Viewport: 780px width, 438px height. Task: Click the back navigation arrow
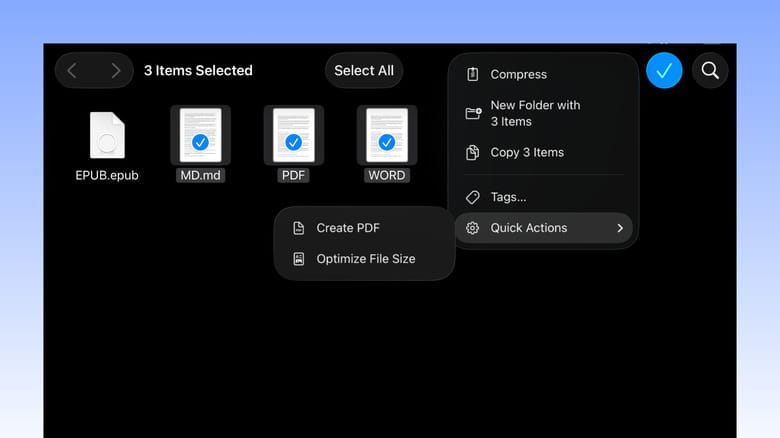(x=73, y=71)
